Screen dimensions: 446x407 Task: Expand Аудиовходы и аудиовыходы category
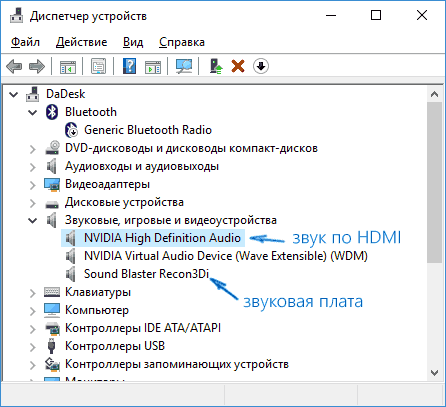coord(33,167)
